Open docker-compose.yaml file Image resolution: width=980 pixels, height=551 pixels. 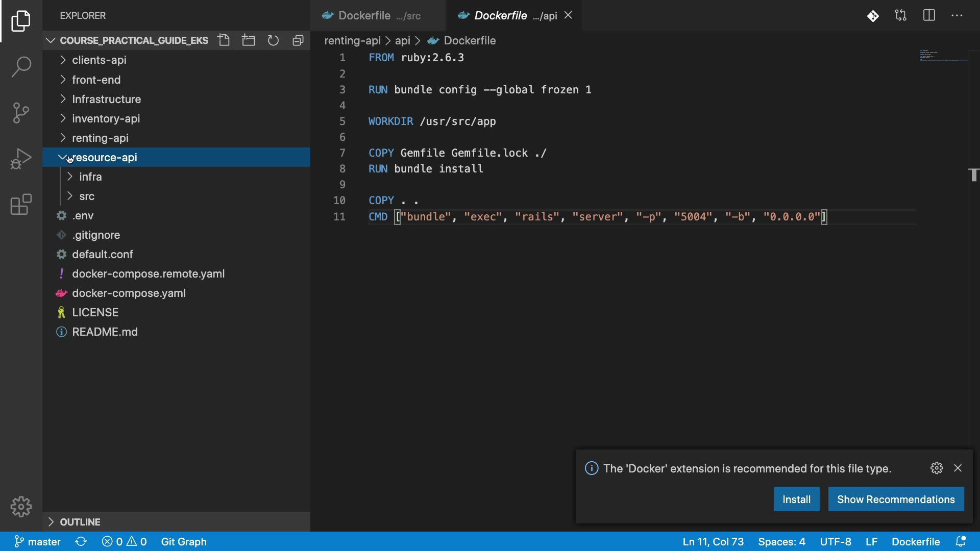[x=129, y=293]
